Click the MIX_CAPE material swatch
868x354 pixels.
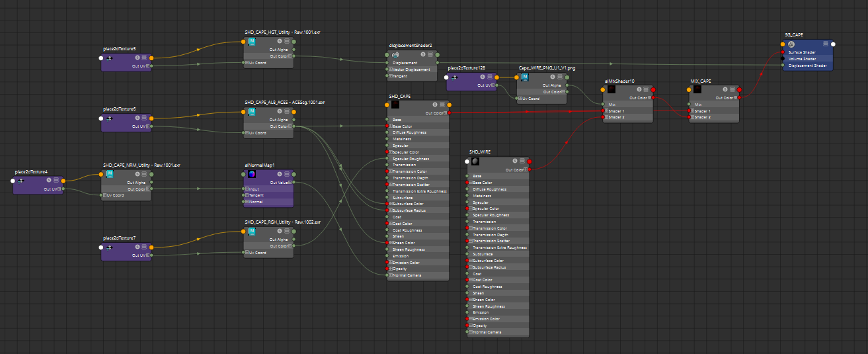click(697, 89)
